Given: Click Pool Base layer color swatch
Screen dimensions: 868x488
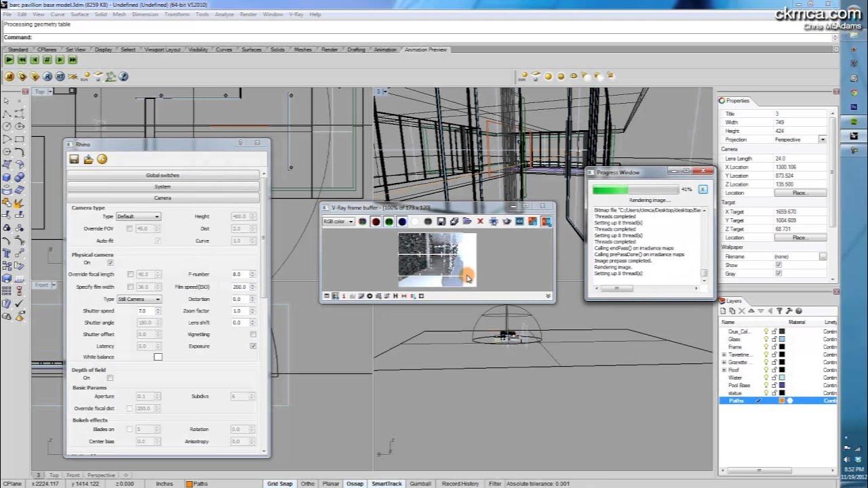Looking at the screenshot, I should click(782, 385).
